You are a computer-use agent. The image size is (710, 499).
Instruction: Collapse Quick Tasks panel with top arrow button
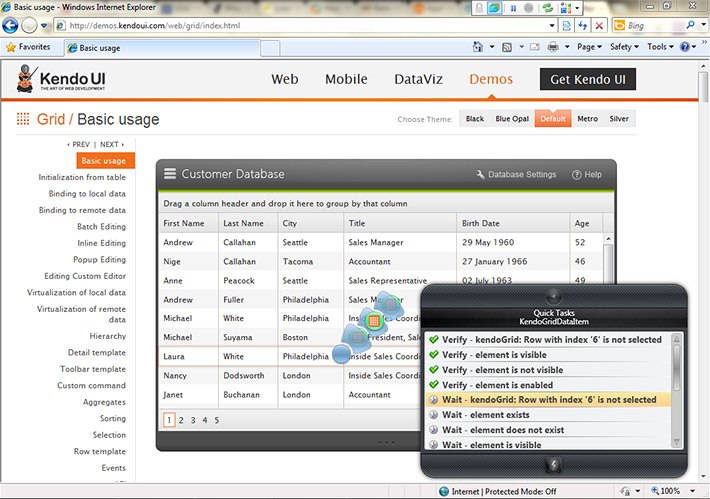click(554, 296)
